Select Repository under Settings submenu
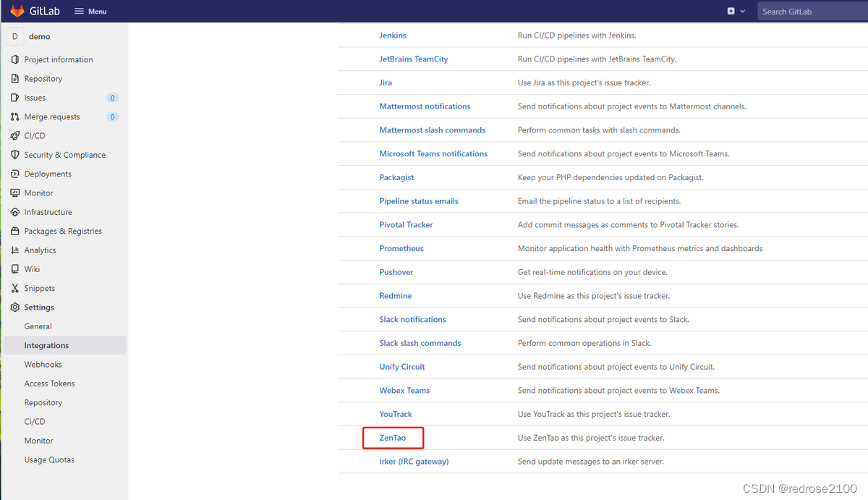 (43, 402)
